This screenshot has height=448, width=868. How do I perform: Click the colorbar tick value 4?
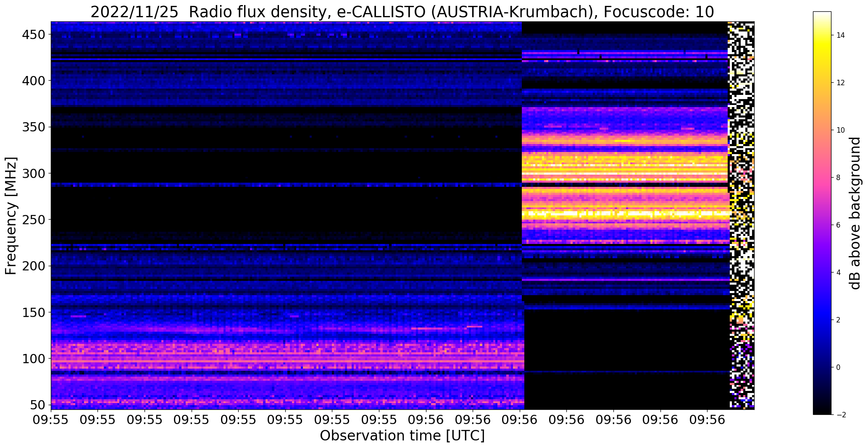[839, 272]
